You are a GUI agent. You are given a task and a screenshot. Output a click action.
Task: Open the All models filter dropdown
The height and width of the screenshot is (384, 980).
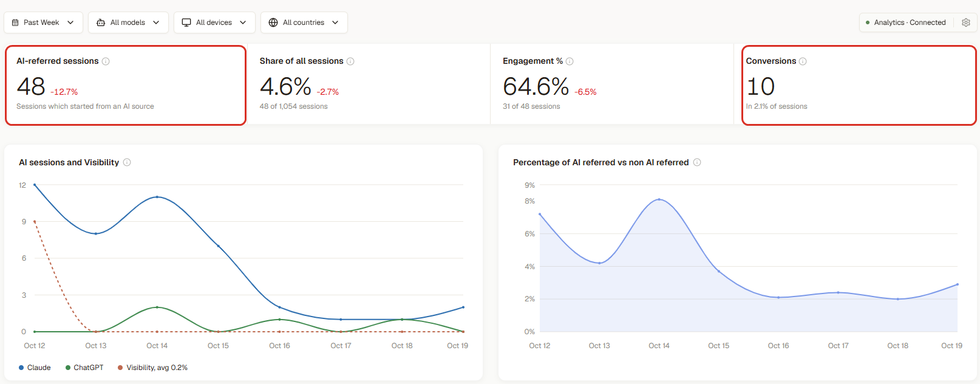click(x=128, y=22)
